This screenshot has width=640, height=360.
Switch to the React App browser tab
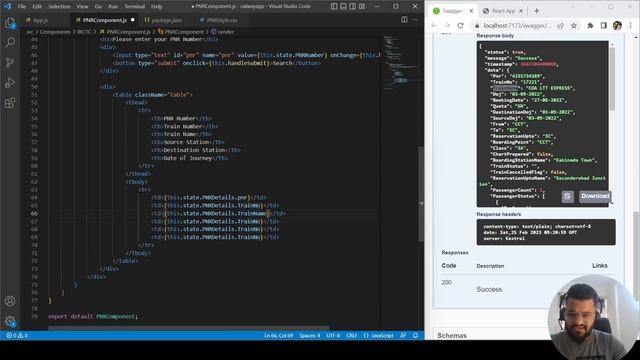point(502,11)
